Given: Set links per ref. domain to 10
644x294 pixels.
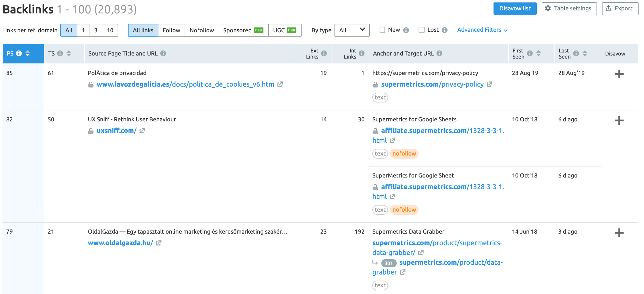Looking at the screenshot, I should click(110, 30).
